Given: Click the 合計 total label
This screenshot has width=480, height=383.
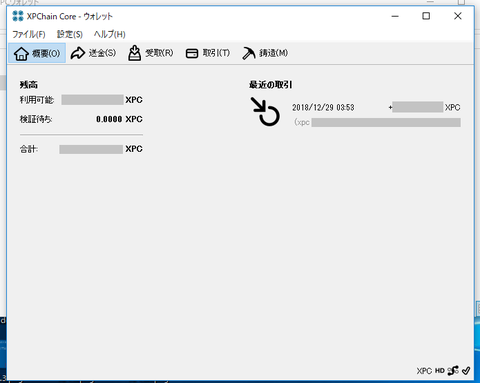Looking at the screenshot, I should click(x=28, y=149).
